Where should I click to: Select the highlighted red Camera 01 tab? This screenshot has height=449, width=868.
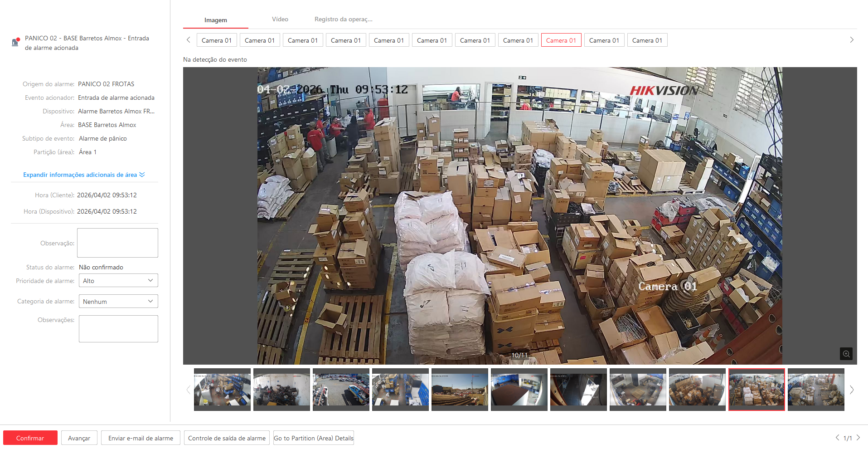(x=561, y=40)
